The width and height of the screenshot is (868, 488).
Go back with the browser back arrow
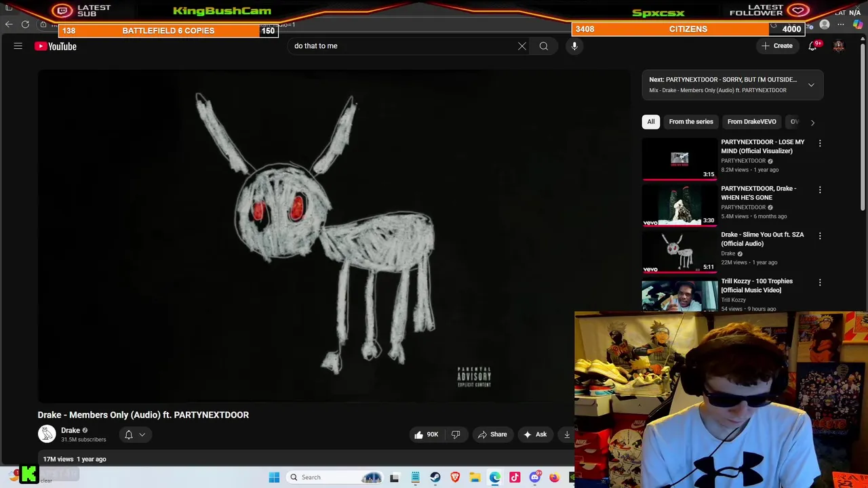coord(9,24)
